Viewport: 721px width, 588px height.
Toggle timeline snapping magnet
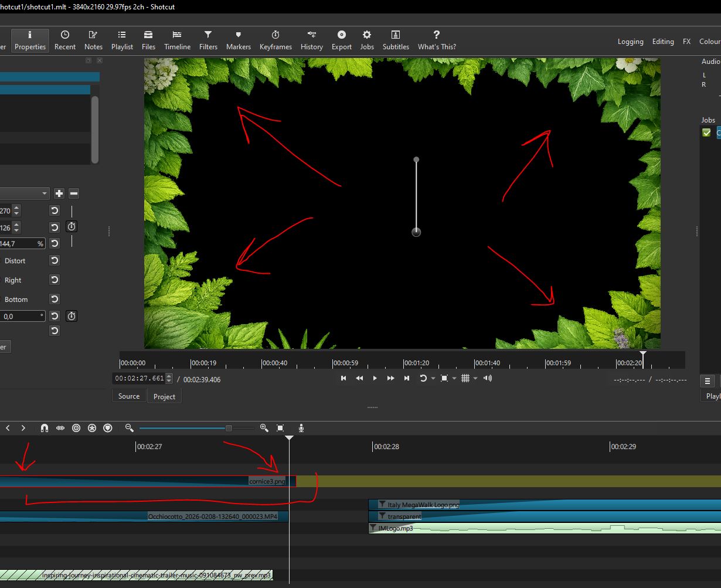[x=45, y=429]
